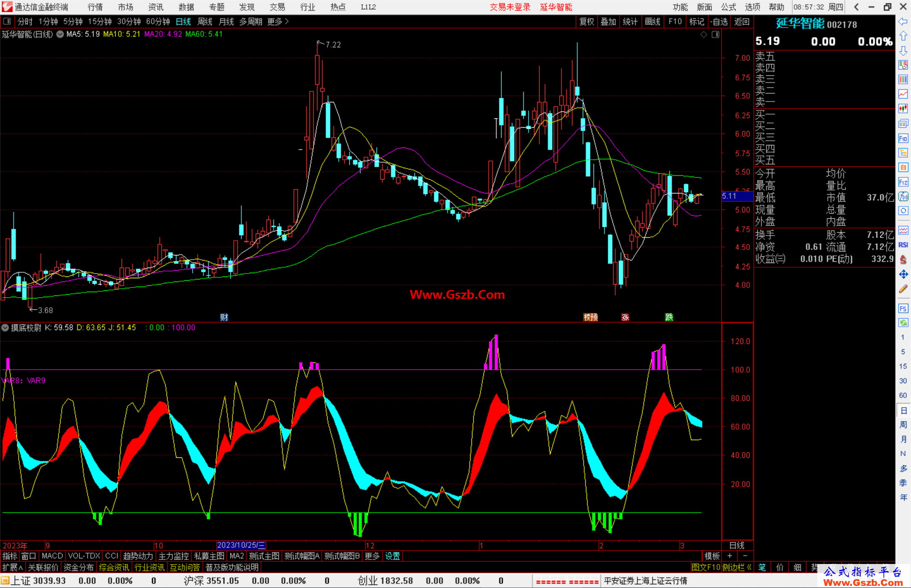Open the 模板 template menu
This screenshot has width=911, height=588.
[x=712, y=556]
